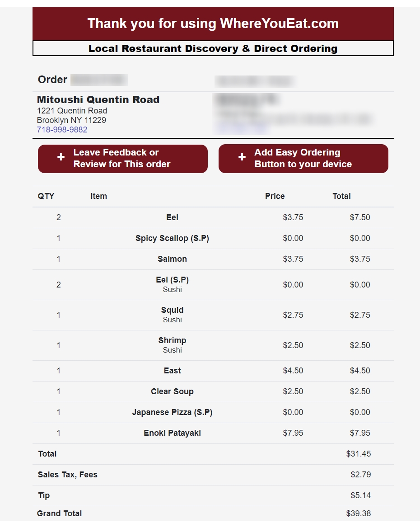Click the Item column header

click(98, 196)
